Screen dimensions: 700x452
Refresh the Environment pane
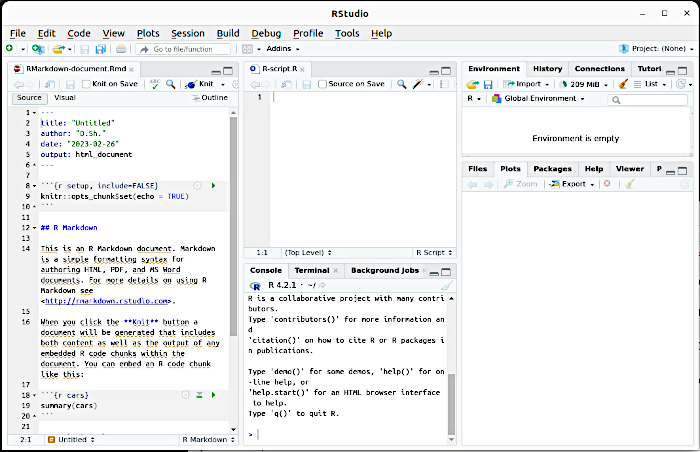(680, 84)
